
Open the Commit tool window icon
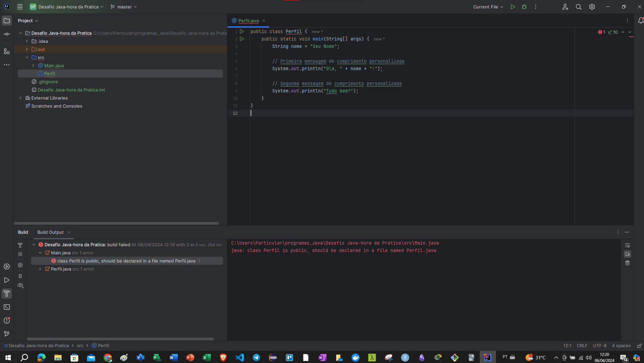tap(7, 34)
